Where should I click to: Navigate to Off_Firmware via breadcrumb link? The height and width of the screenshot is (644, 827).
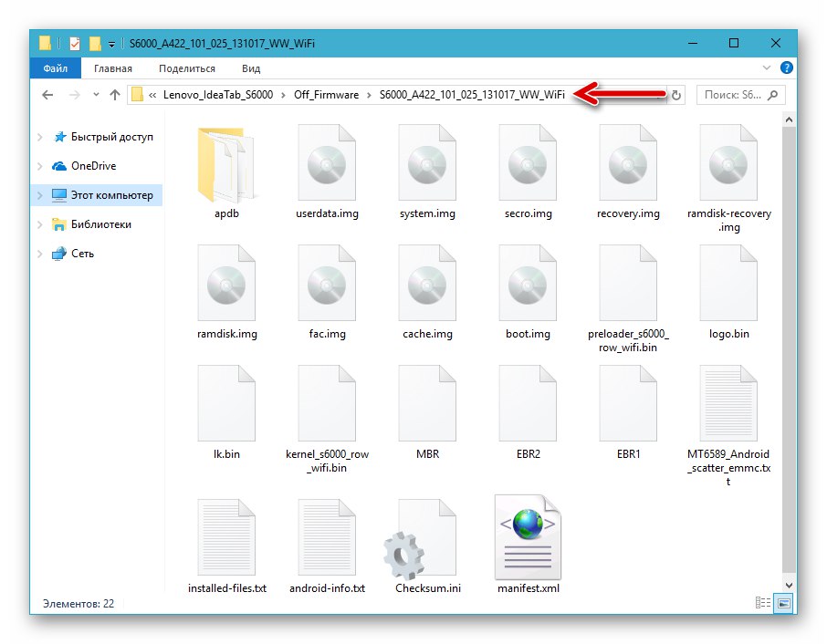coord(326,94)
